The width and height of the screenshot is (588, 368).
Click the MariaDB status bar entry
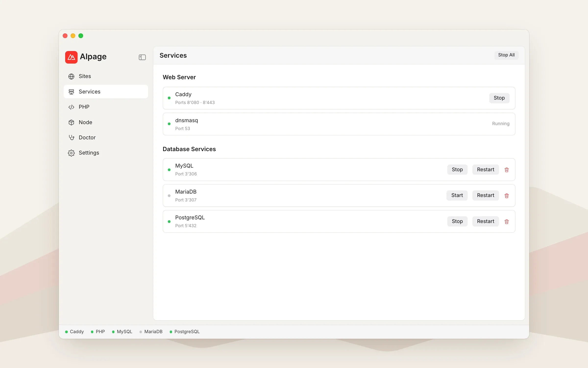pyautogui.click(x=151, y=332)
